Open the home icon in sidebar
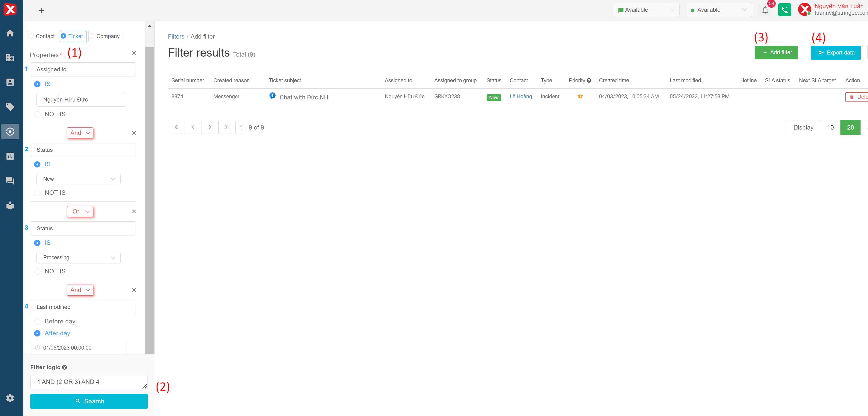The image size is (868, 416). pyautogui.click(x=10, y=33)
